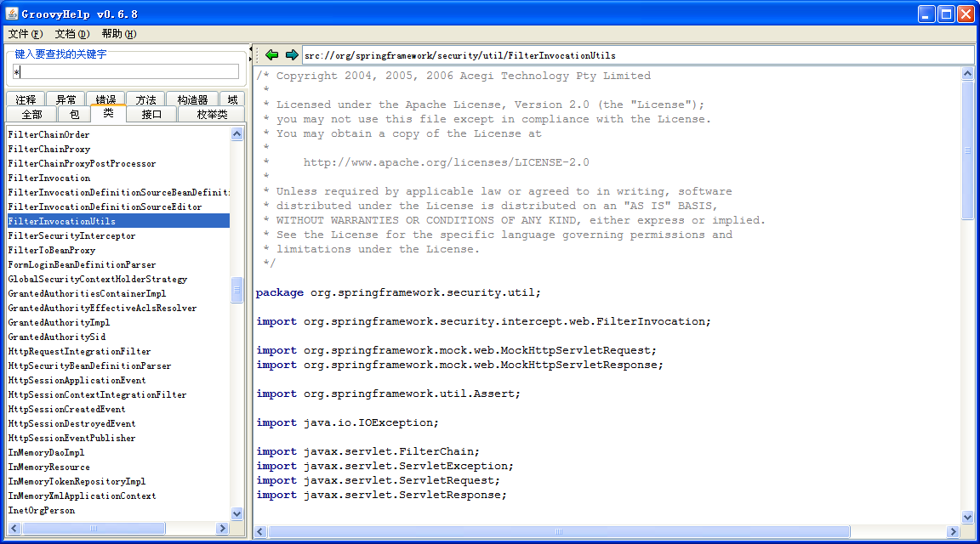This screenshot has height=544, width=980.
Task: Click the GroovyHelp Java title bar icon
Action: pos(12,13)
